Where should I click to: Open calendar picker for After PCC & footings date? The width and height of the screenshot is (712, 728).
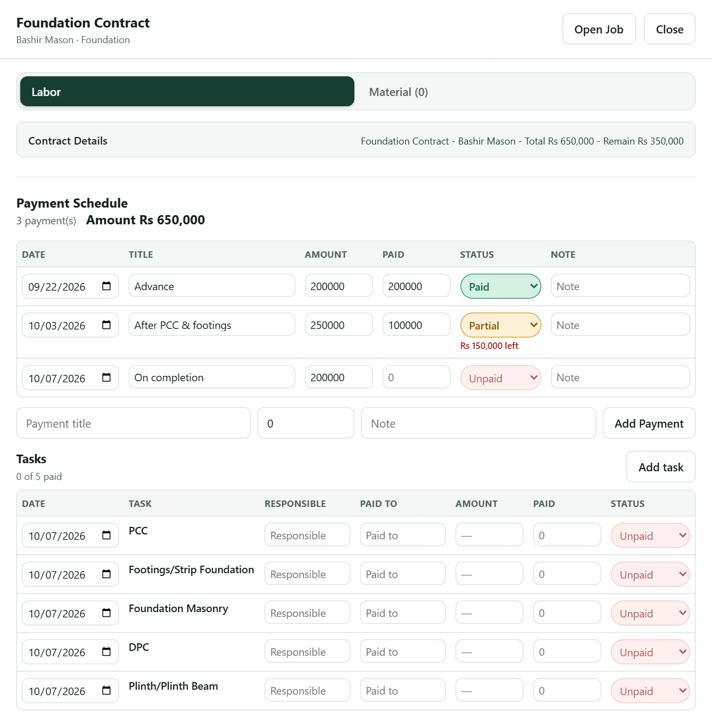pyautogui.click(x=106, y=325)
